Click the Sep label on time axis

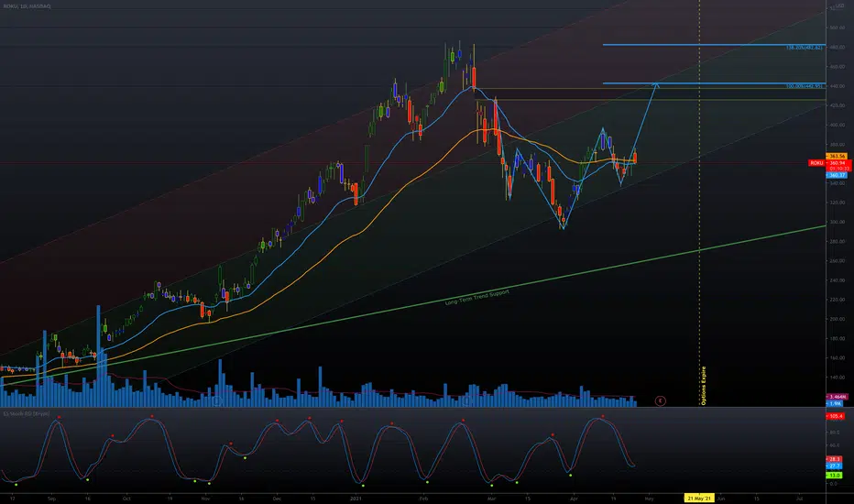(51, 498)
